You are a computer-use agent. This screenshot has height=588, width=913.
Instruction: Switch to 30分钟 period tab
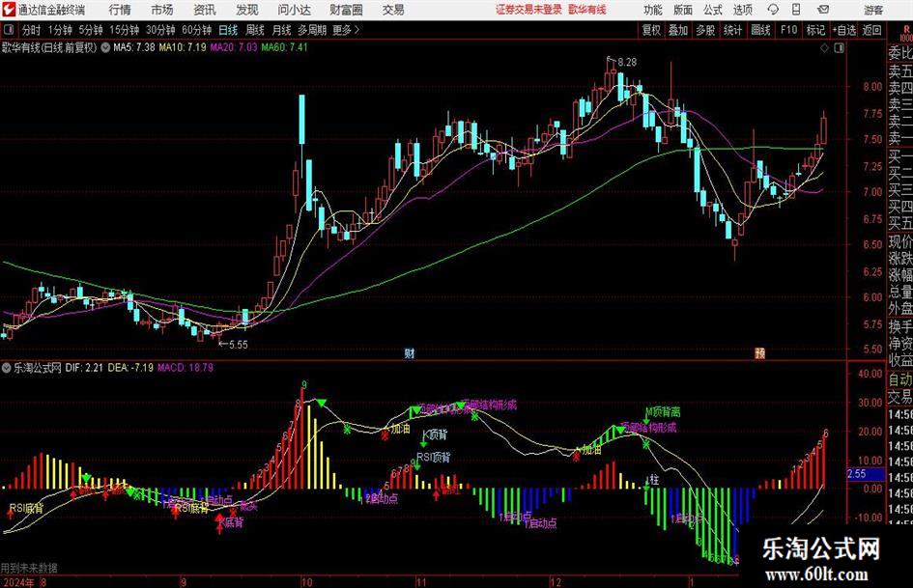click(x=160, y=30)
